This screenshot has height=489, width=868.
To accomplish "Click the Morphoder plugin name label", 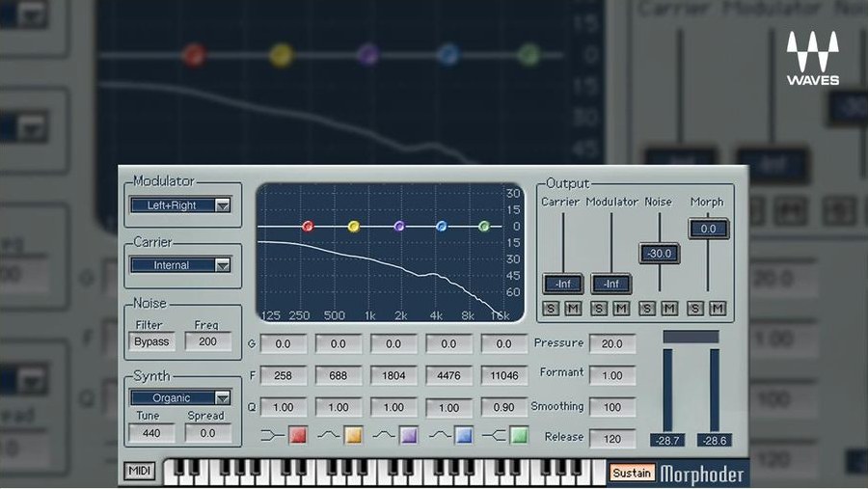I will [702, 474].
